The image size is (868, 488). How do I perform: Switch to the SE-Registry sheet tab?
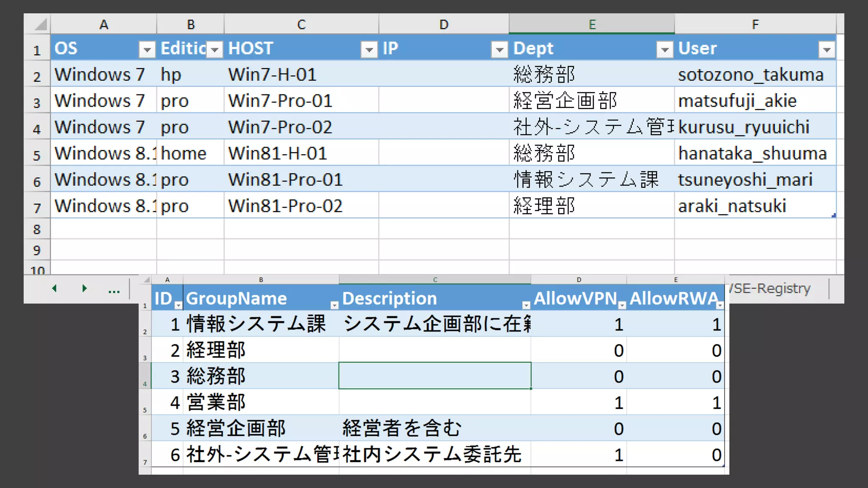(771, 288)
